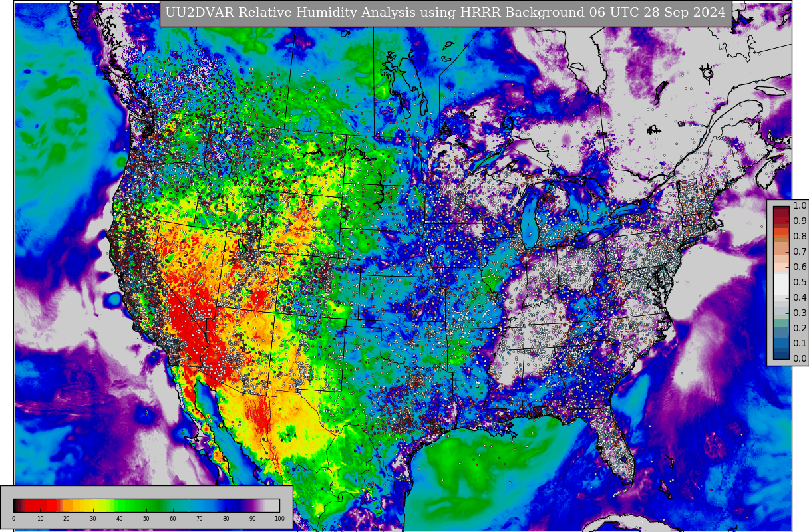This screenshot has height=532, width=809.
Task: Click the "1.0" label on the right legend
Action: (800, 205)
